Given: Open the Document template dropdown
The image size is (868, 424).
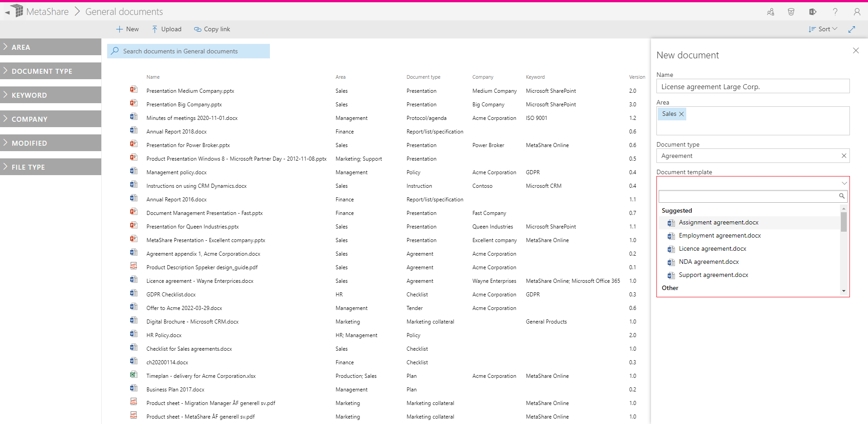Looking at the screenshot, I should tap(844, 183).
